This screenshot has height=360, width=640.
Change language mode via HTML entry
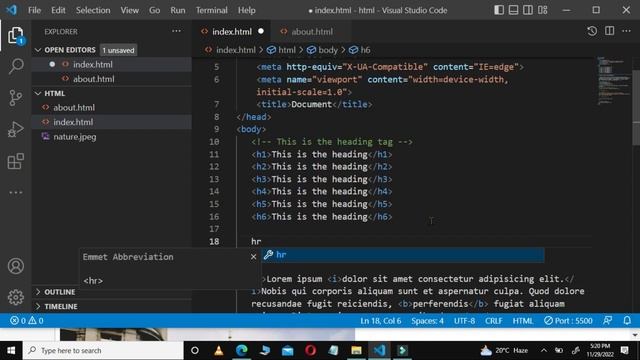tap(523, 321)
